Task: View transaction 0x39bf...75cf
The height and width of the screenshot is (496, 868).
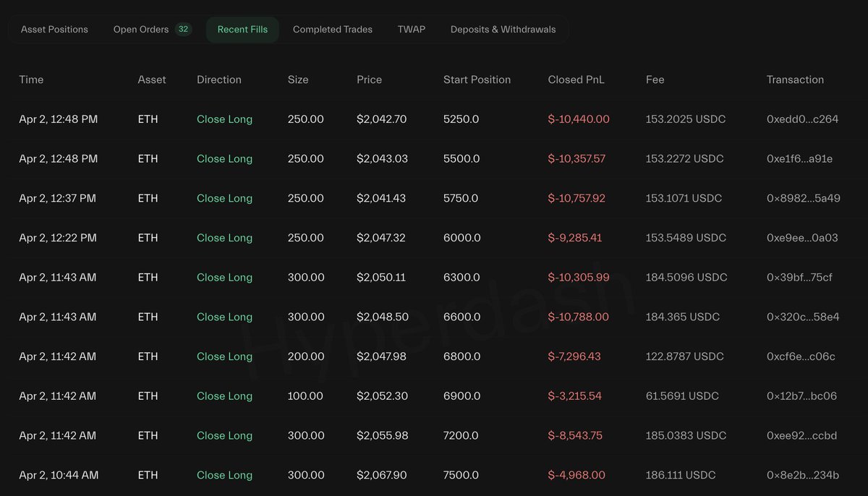Action: click(x=797, y=277)
